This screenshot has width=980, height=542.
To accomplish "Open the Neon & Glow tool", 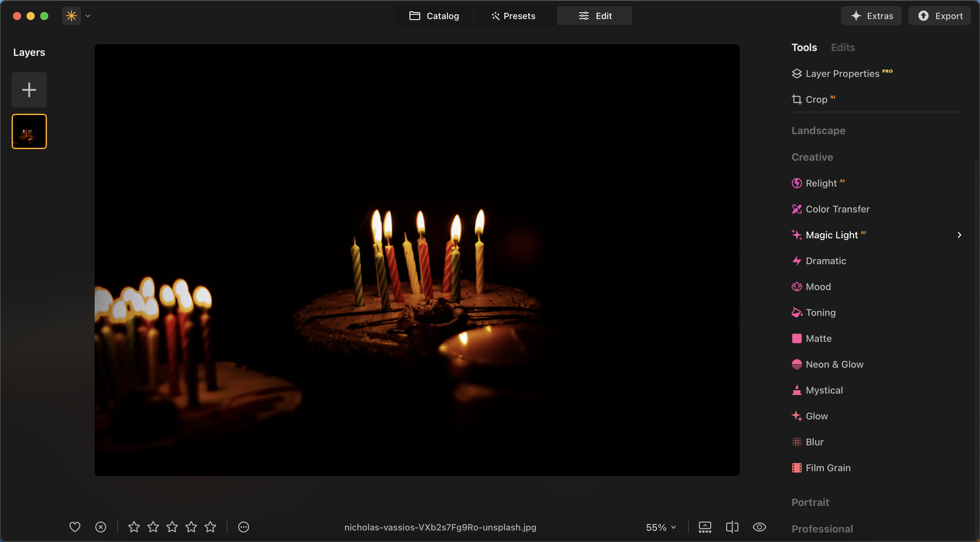I will (834, 364).
